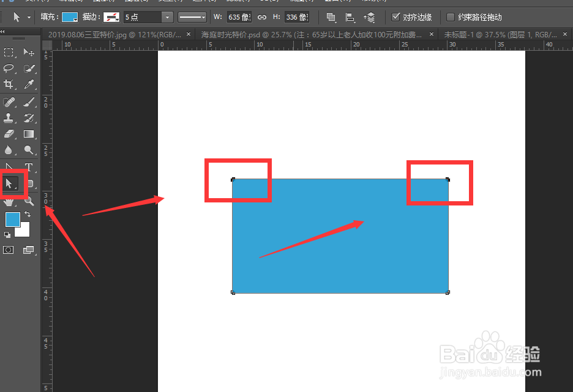Select the Brush tool

pyautogui.click(x=29, y=102)
